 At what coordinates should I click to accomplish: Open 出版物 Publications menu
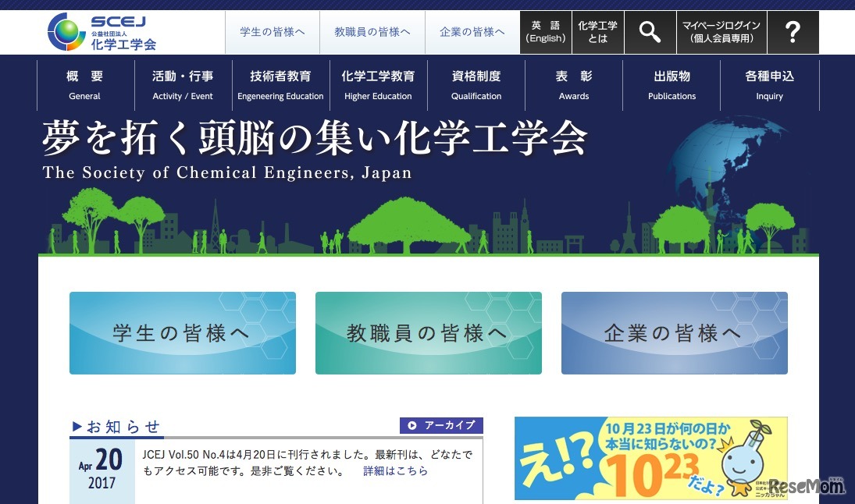[672, 85]
